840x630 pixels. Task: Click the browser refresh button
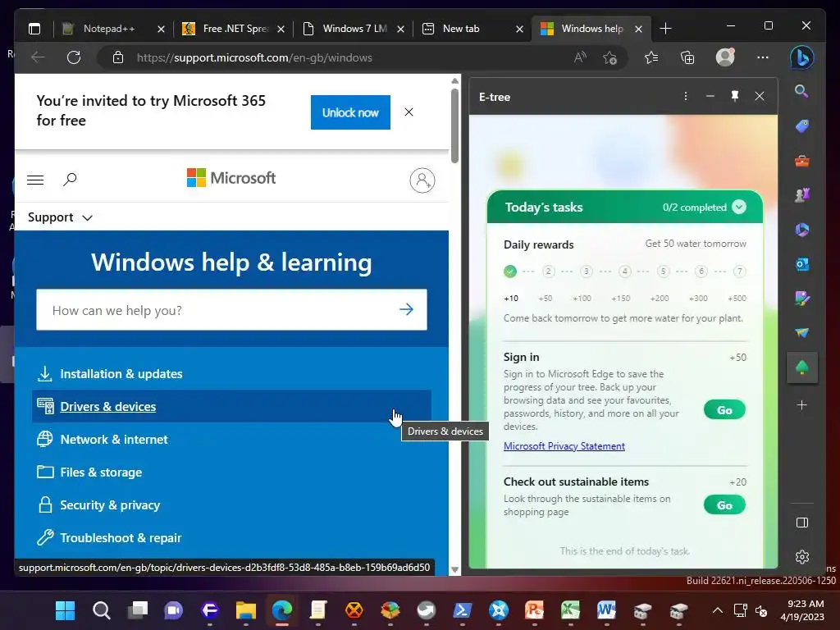tap(74, 57)
